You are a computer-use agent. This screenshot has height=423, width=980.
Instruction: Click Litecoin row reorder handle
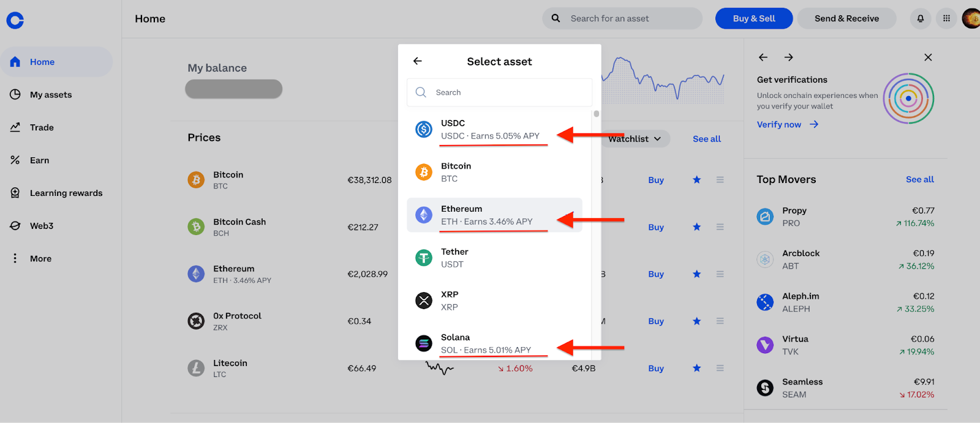click(x=720, y=369)
